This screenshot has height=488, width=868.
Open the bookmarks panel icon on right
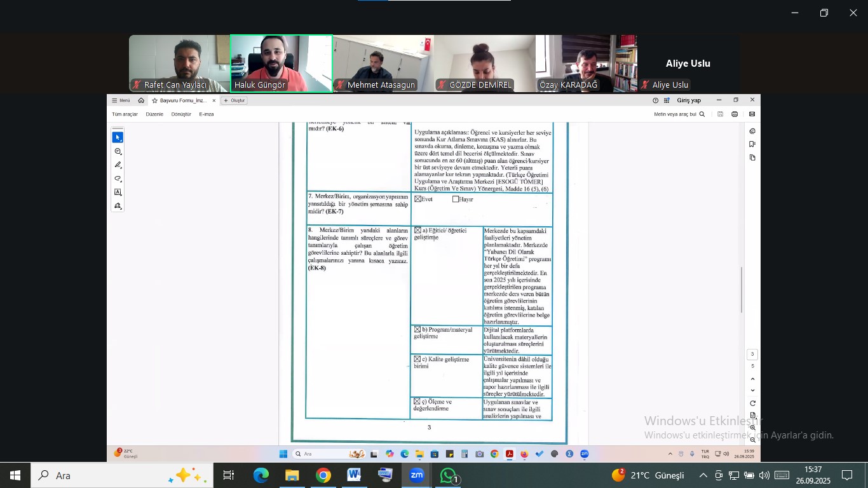click(752, 144)
